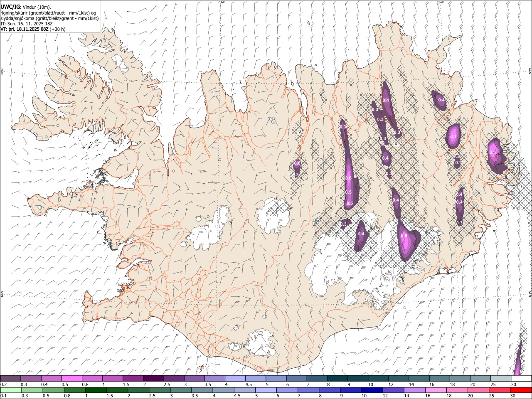This screenshot has height=399, width=532.
Task: Click the '15W' longitude label at top
Action: (x=440, y=2)
